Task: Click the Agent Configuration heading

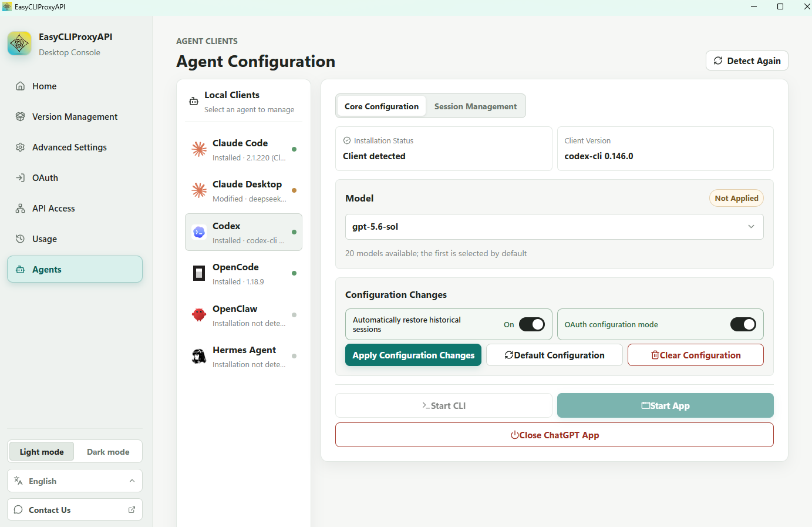Action: tap(256, 61)
